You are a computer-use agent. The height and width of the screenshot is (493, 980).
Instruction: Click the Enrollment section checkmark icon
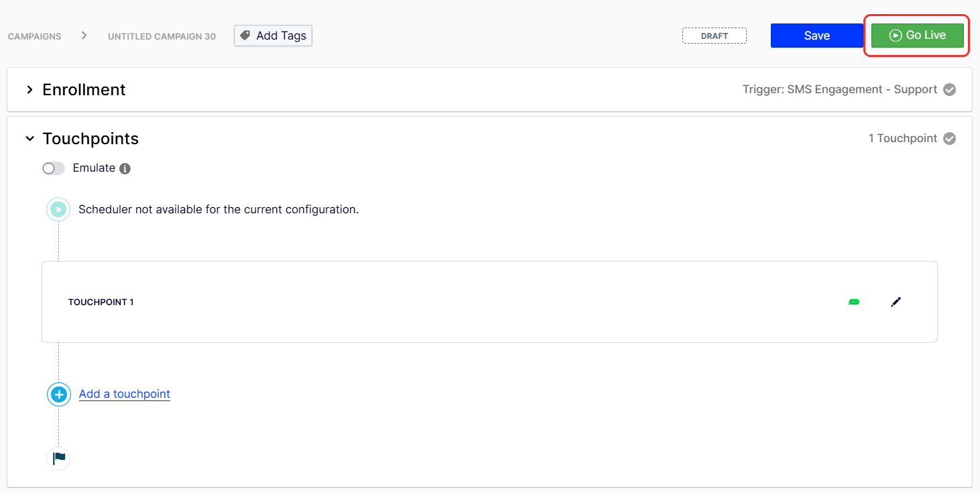(949, 90)
